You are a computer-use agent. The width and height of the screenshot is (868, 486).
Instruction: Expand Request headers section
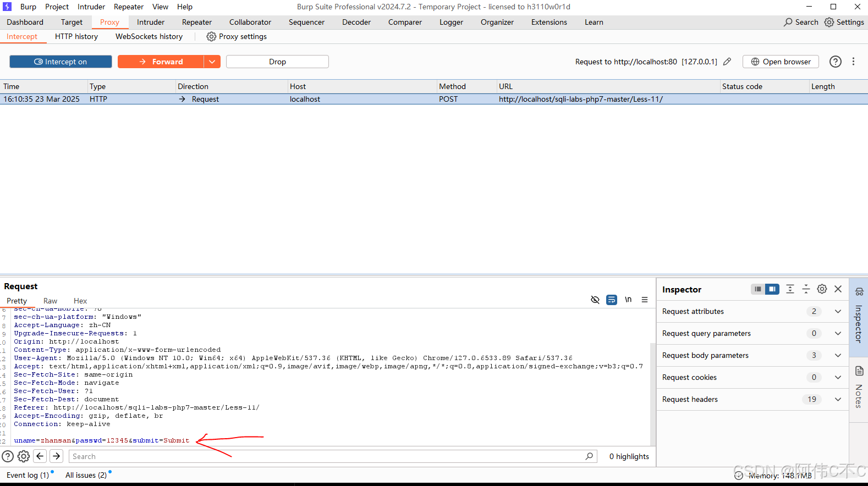(x=838, y=399)
